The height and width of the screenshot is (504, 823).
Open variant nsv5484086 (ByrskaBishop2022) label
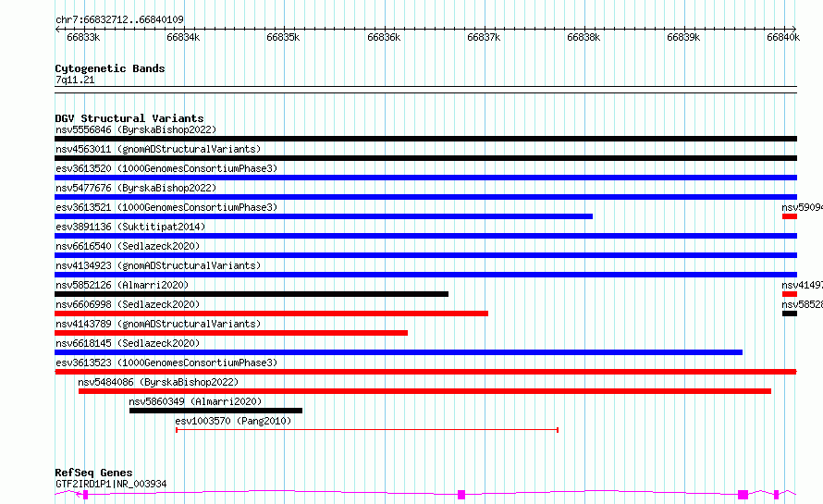(158, 382)
